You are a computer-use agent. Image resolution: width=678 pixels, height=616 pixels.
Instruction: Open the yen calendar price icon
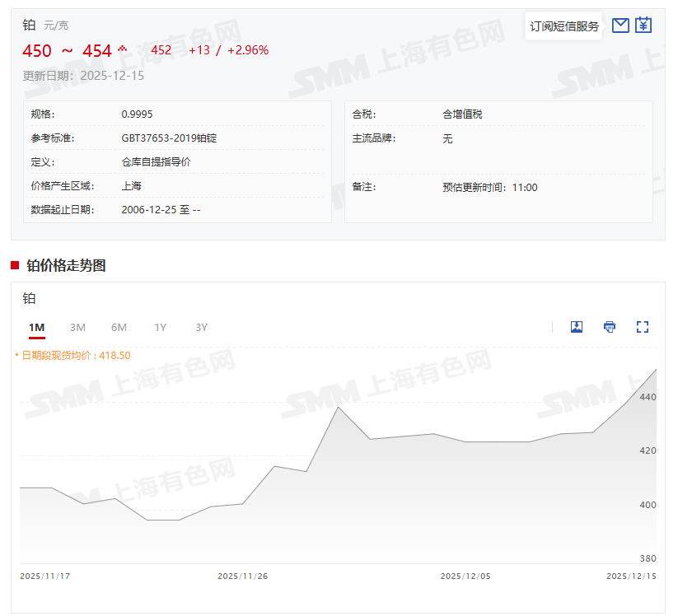point(643,26)
